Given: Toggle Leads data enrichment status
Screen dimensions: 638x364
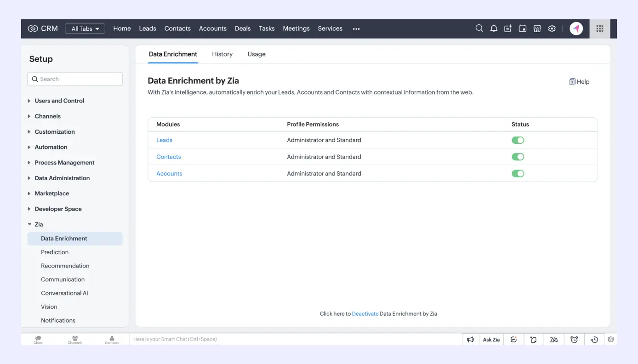Looking at the screenshot, I should pyautogui.click(x=518, y=140).
